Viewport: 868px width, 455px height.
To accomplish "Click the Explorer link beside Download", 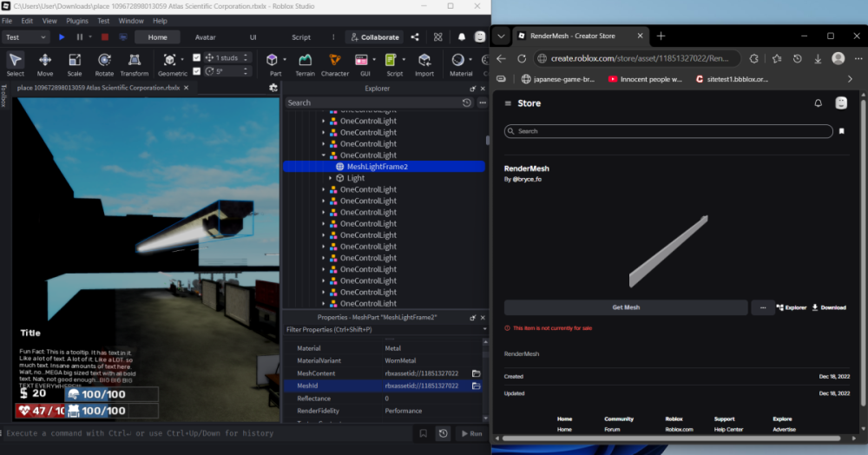I will click(x=791, y=307).
